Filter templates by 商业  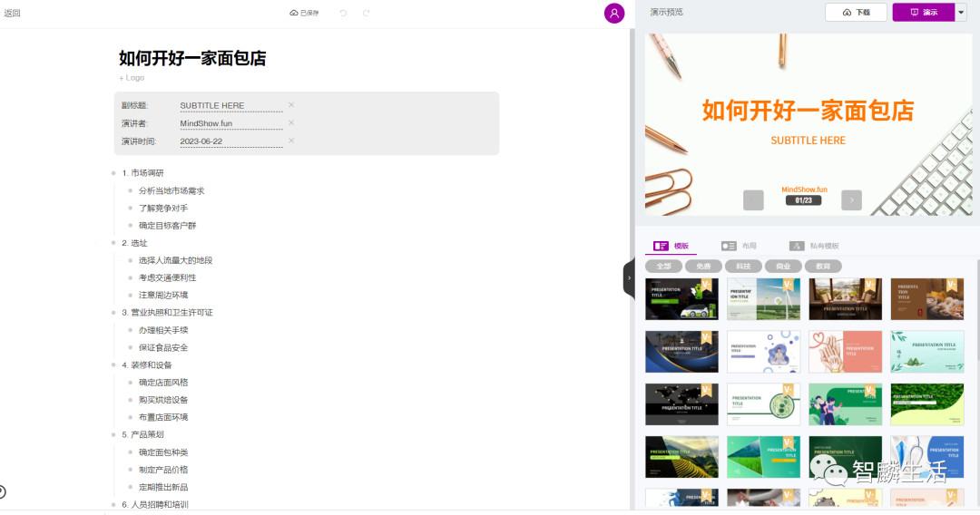[783, 266]
